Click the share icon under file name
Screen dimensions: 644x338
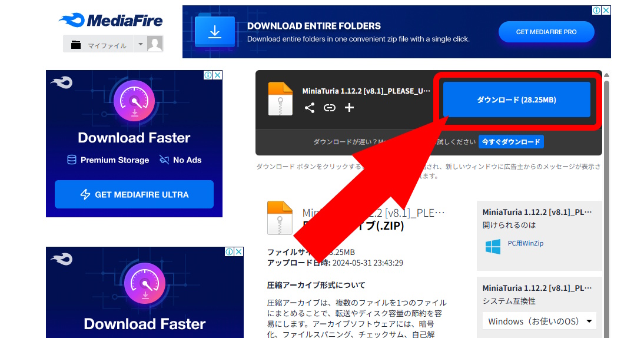[310, 108]
